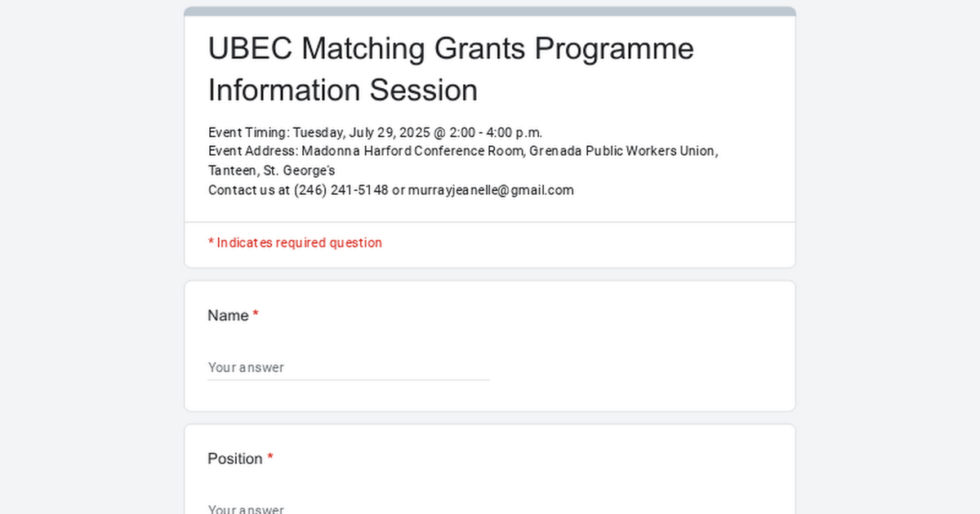Click the "Tanteen, St. George's" address line
This screenshot has width=980, height=514.
(x=272, y=171)
